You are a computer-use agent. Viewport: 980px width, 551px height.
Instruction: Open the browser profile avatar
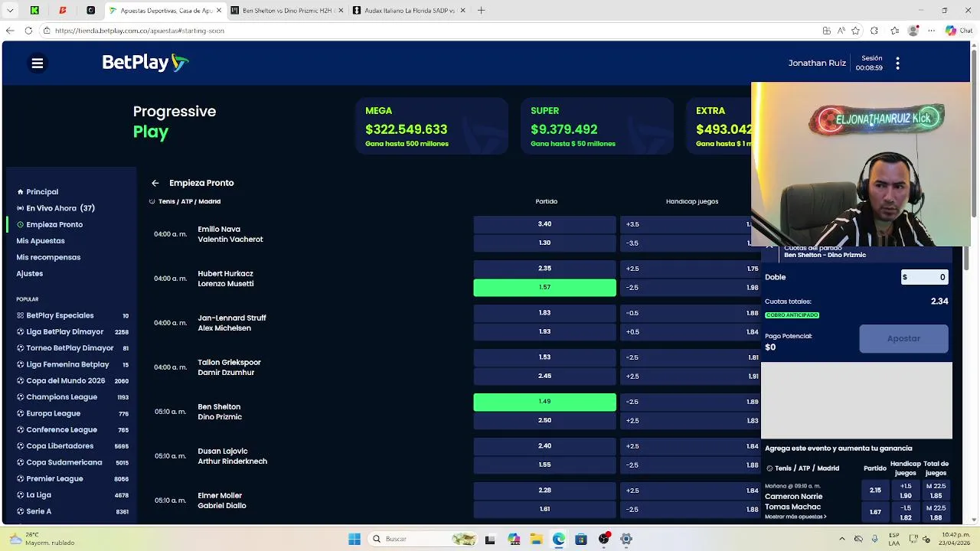pyautogui.click(x=913, y=31)
